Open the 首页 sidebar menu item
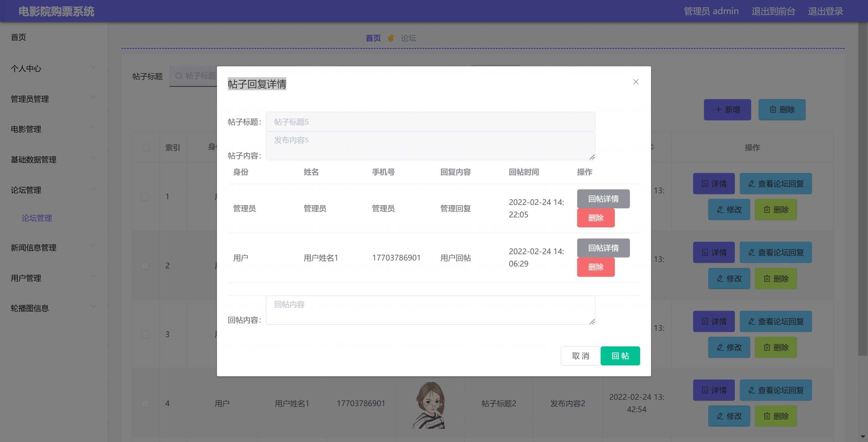The width and height of the screenshot is (868, 442). coord(18,37)
